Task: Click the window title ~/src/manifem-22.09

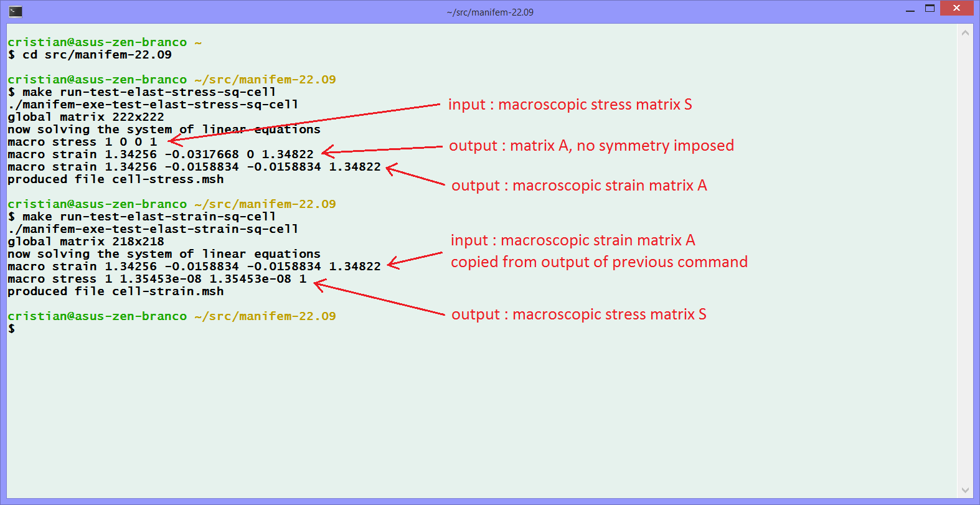Action: [x=490, y=12]
